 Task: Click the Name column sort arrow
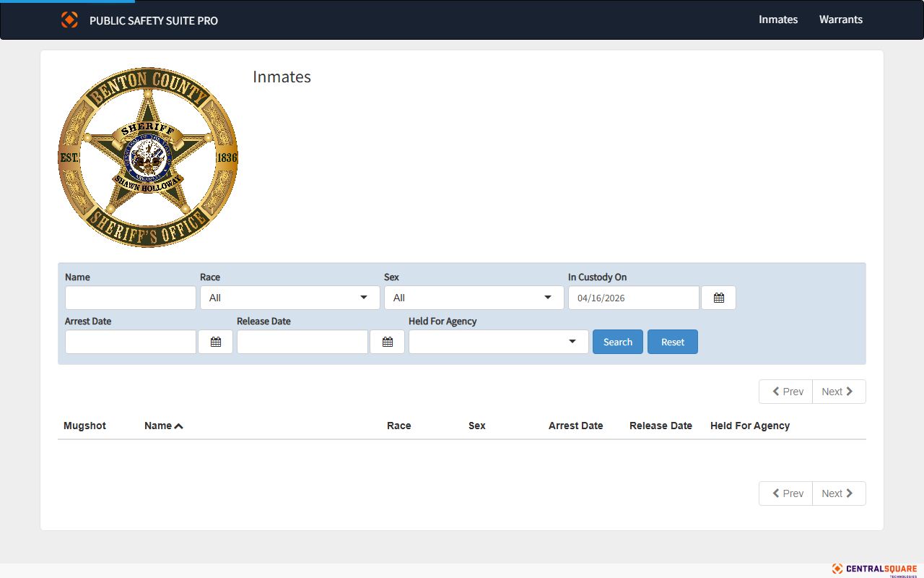tap(179, 426)
